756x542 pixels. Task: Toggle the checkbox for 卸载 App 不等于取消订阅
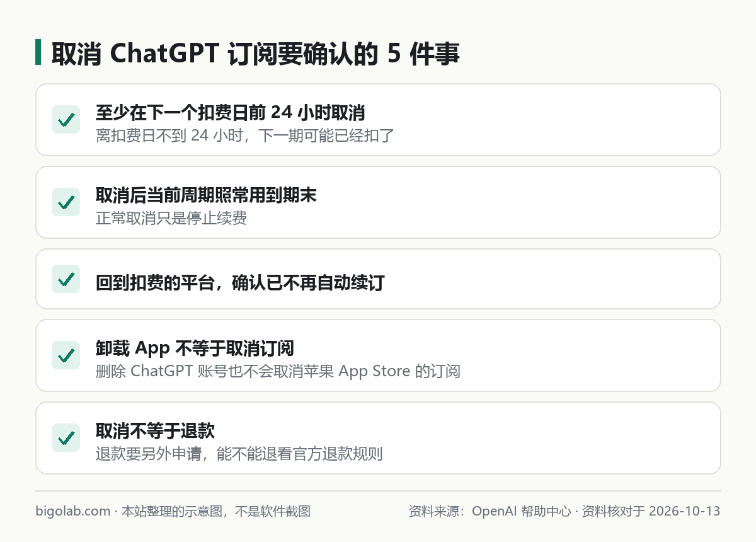tap(66, 355)
